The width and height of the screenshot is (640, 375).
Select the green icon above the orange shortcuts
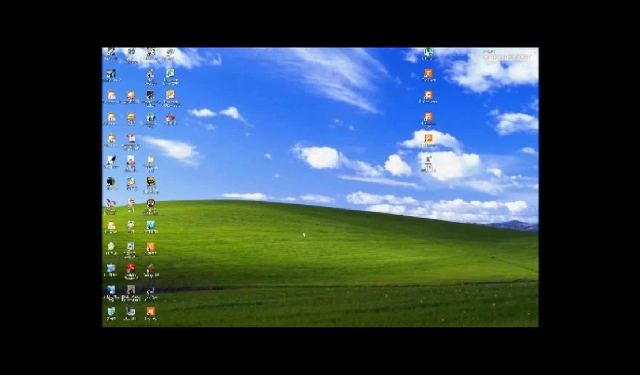[x=428, y=52]
